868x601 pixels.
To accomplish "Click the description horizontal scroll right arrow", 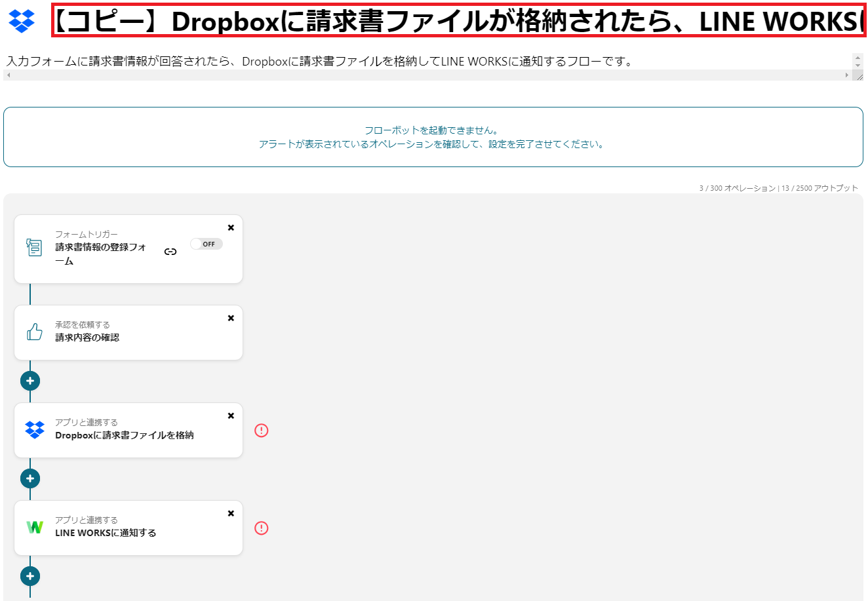I will pos(846,75).
